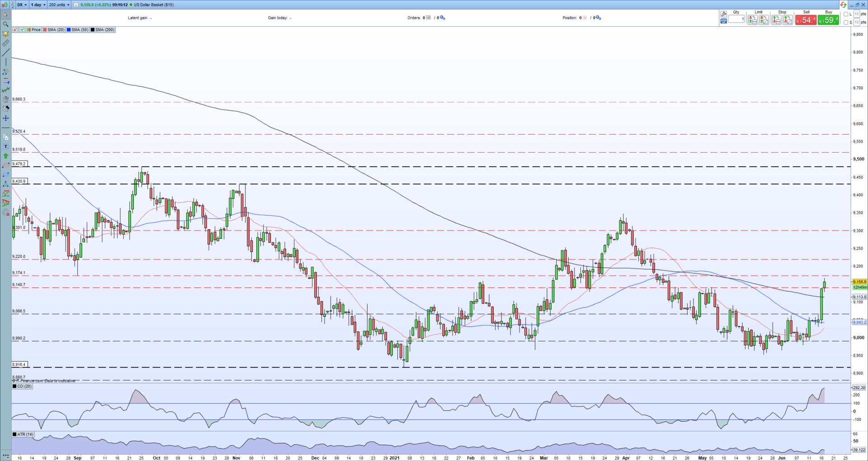Image resolution: width=868 pixels, height=461 pixels.
Task: Select the green up-arrow marker tool
Action: point(5,155)
